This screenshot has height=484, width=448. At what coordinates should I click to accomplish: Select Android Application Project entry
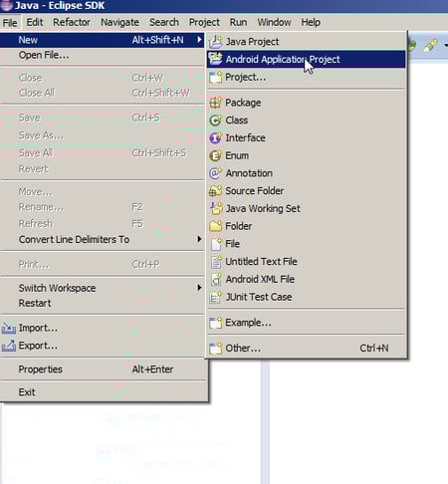[306, 59]
